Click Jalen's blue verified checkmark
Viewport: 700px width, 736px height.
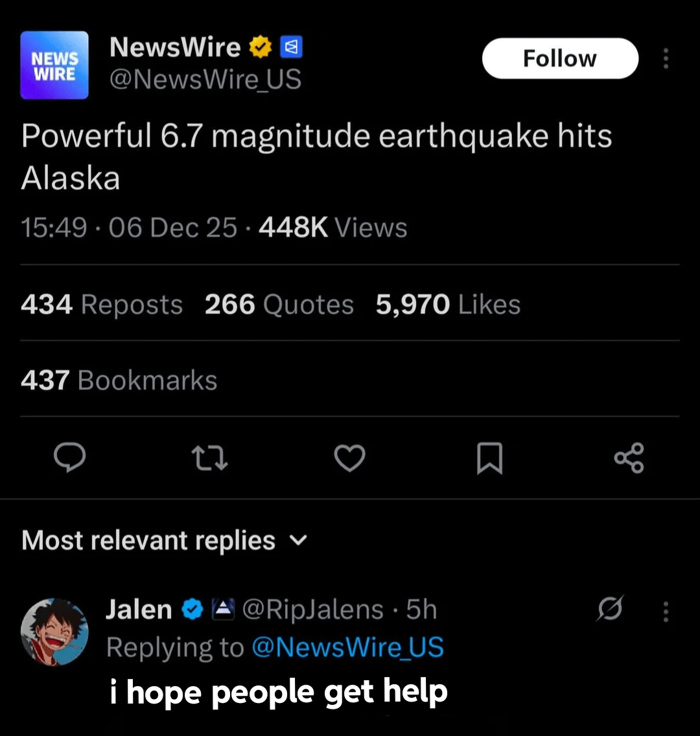point(192,610)
